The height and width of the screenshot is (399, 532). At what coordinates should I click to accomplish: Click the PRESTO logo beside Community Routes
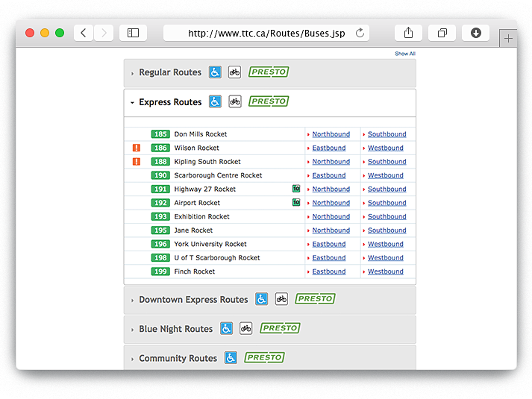click(x=264, y=357)
